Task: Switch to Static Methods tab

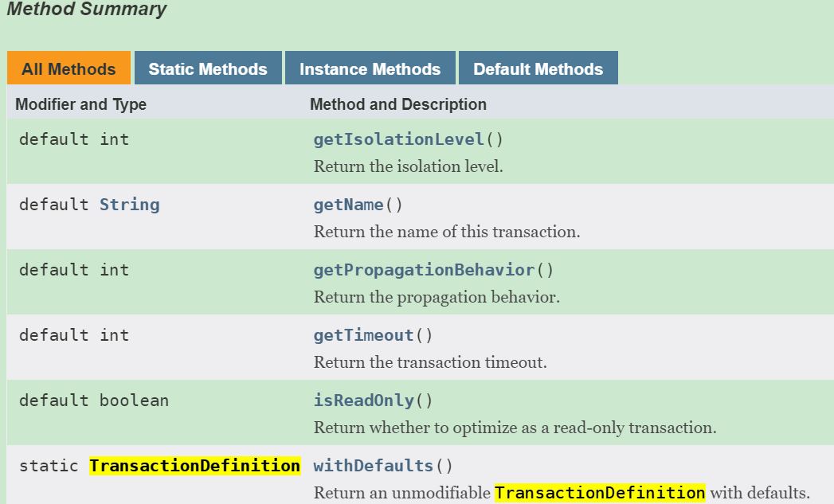Action: pyautogui.click(x=208, y=68)
